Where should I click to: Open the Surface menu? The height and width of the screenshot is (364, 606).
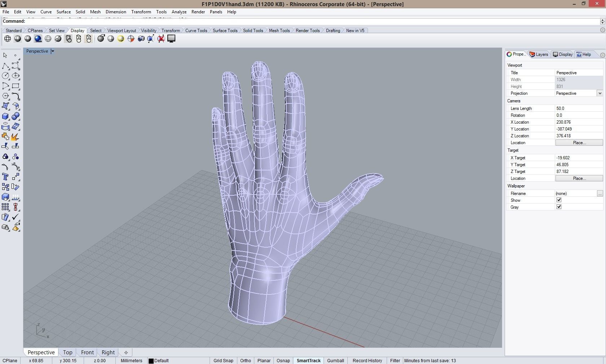coord(63,12)
